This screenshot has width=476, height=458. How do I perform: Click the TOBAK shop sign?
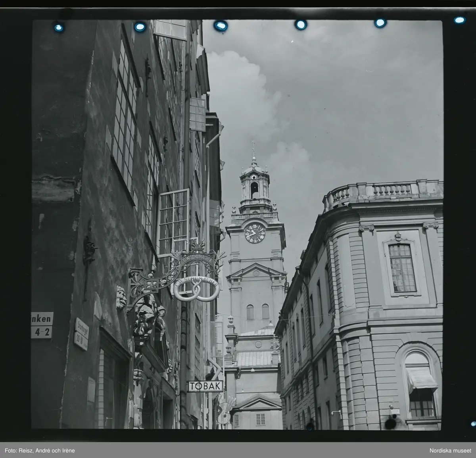coord(205,386)
